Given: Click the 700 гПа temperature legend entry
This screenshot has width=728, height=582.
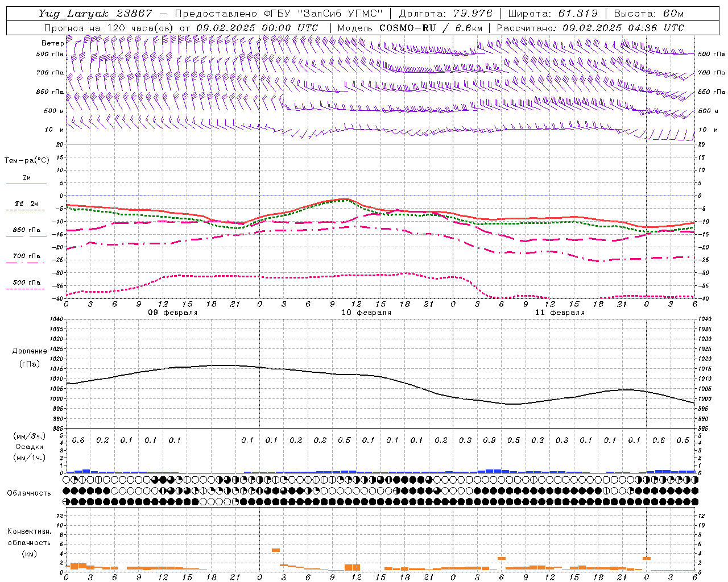Looking at the screenshot, I should tap(27, 256).
